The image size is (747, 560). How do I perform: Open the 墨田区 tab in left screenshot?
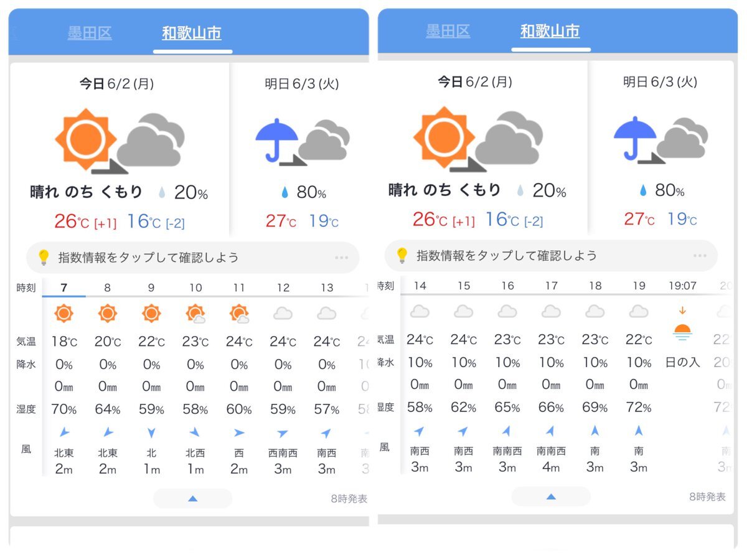pos(90,33)
